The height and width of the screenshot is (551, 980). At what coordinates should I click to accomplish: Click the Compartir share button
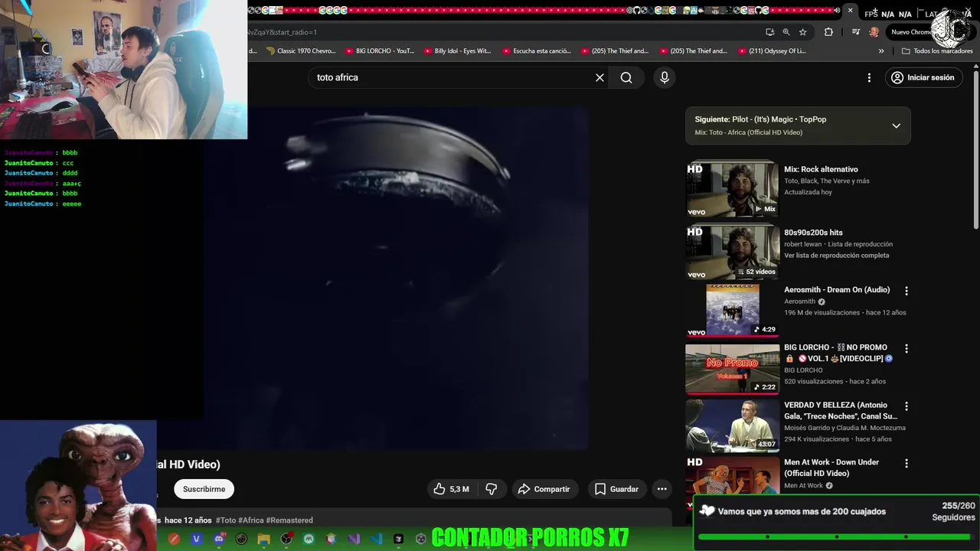click(x=544, y=489)
